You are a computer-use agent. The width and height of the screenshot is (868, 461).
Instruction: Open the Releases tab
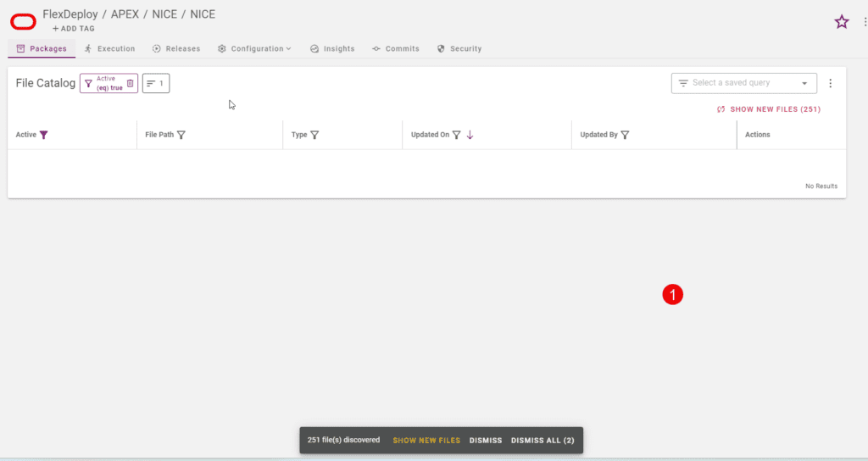[x=176, y=48]
